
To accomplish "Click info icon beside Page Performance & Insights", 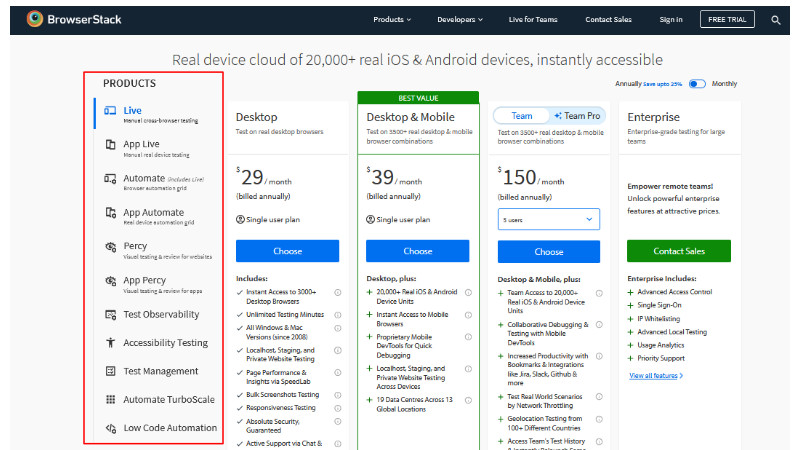I will (338, 373).
